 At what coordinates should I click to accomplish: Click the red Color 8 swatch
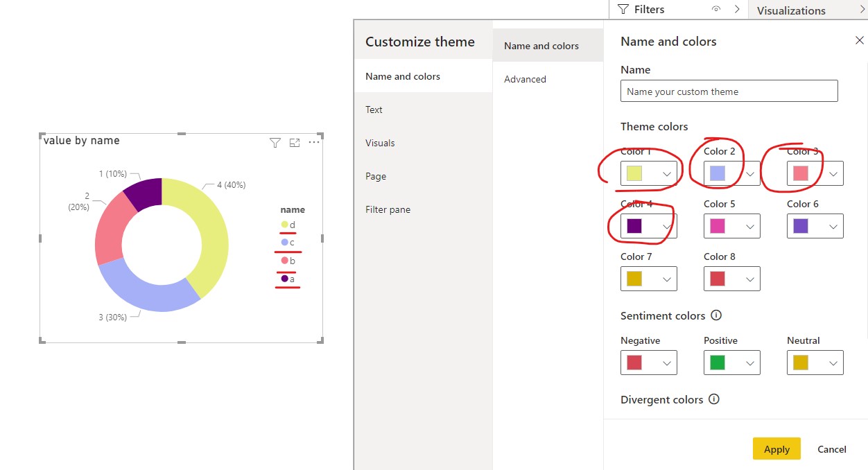718,279
